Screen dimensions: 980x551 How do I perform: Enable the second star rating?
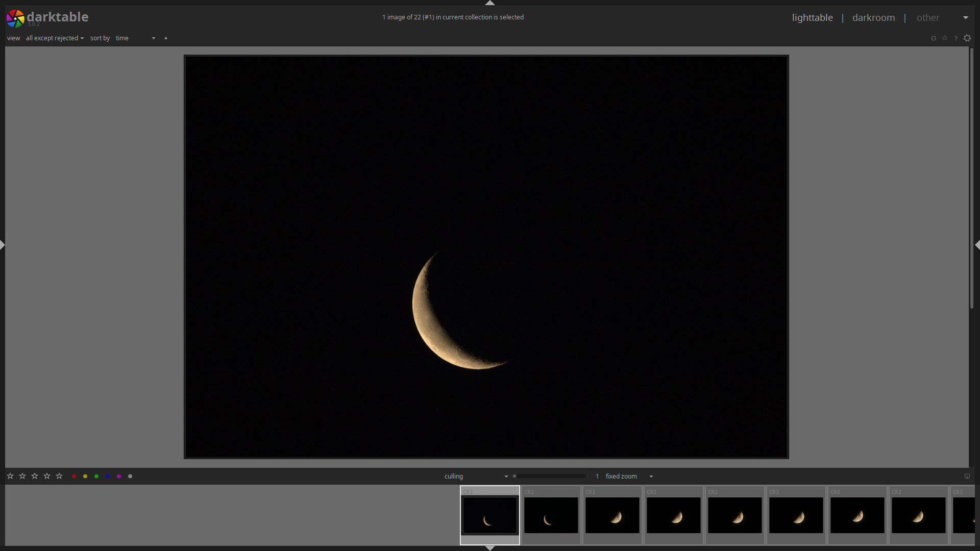click(x=23, y=477)
